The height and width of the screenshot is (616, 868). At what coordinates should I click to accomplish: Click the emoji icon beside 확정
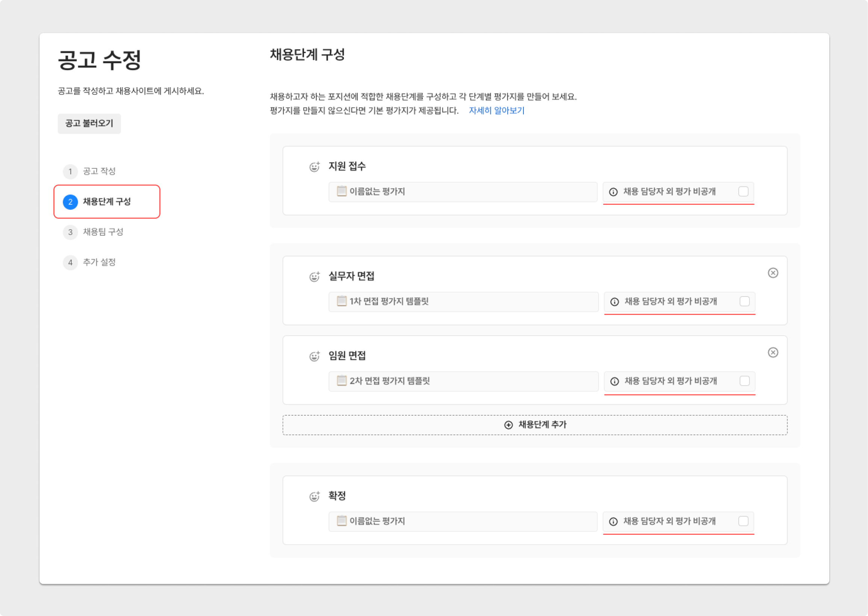click(x=315, y=496)
